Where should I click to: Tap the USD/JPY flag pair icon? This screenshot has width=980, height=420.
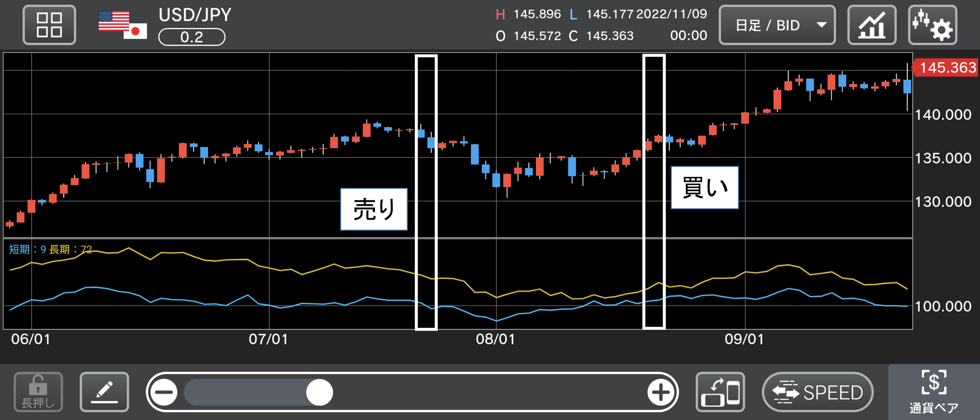tap(122, 25)
